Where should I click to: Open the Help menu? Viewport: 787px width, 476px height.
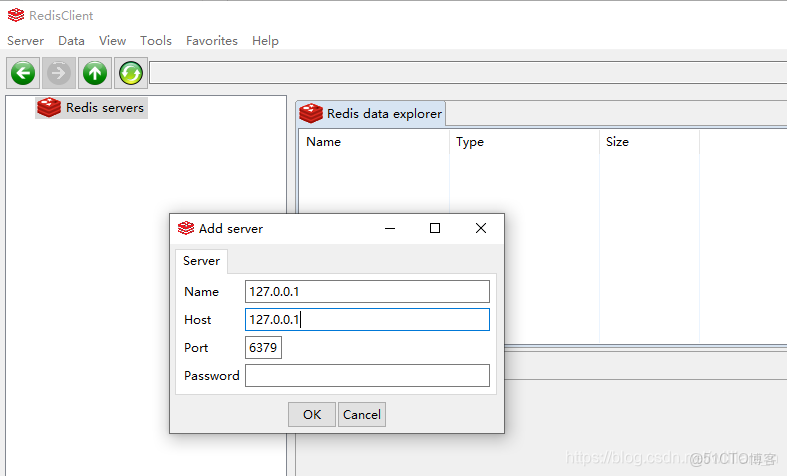[265, 41]
